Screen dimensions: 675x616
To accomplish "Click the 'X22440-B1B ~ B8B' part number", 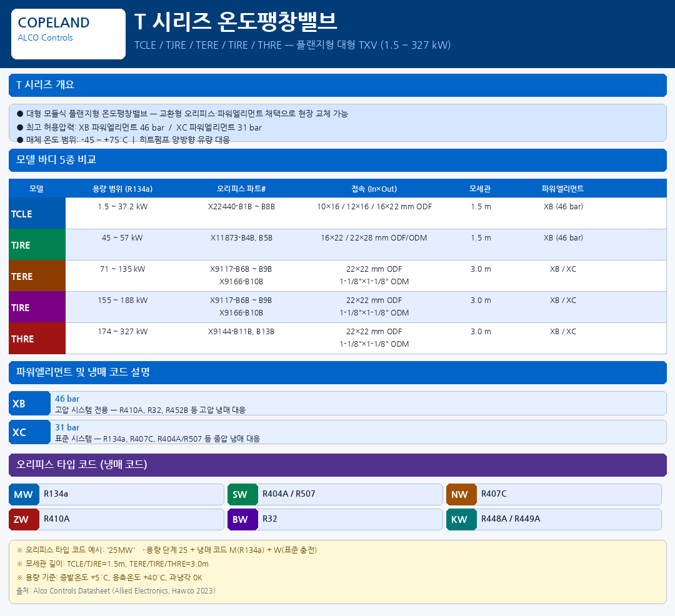I will (241, 207).
